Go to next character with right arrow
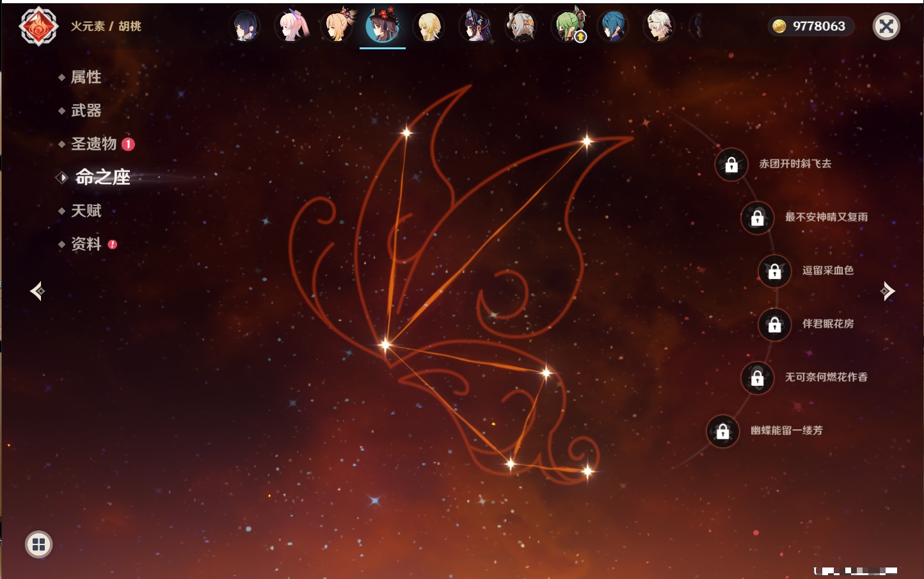The height and width of the screenshot is (579, 924). pyautogui.click(x=888, y=291)
